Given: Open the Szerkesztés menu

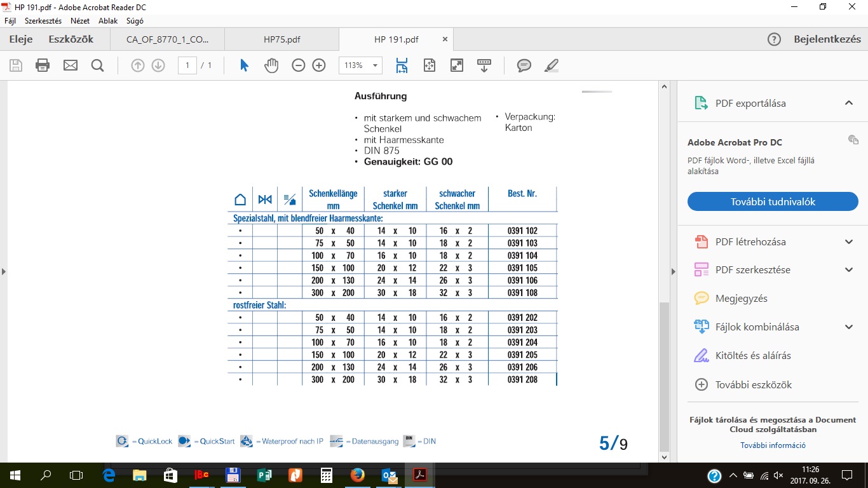Looking at the screenshot, I should (x=43, y=20).
